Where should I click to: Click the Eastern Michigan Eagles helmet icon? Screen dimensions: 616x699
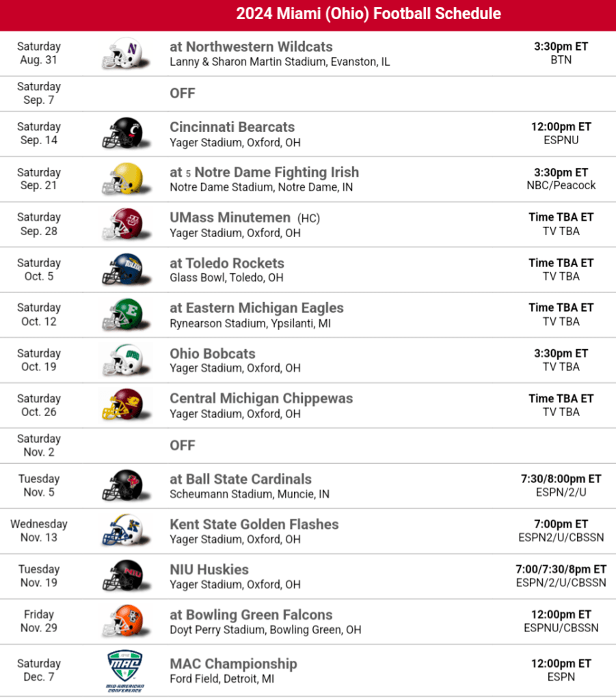(x=122, y=314)
